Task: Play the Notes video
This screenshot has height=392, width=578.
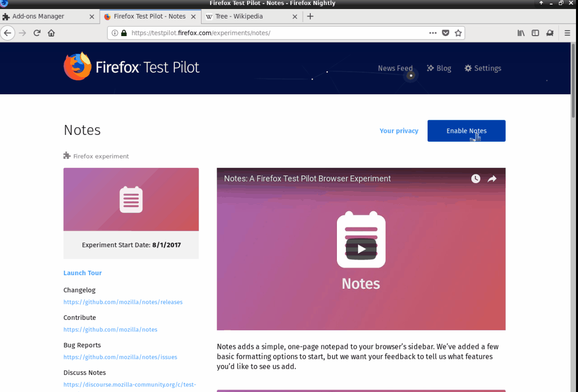Action: point(361,249)
